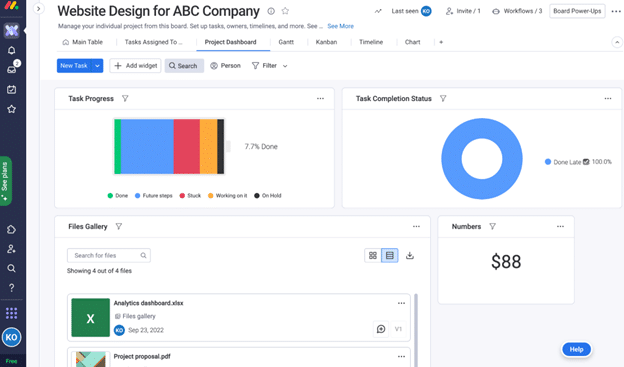Toggle Done legend item in Task Progress
This screenshot has width=624, height=367.
tap(118, 195)
